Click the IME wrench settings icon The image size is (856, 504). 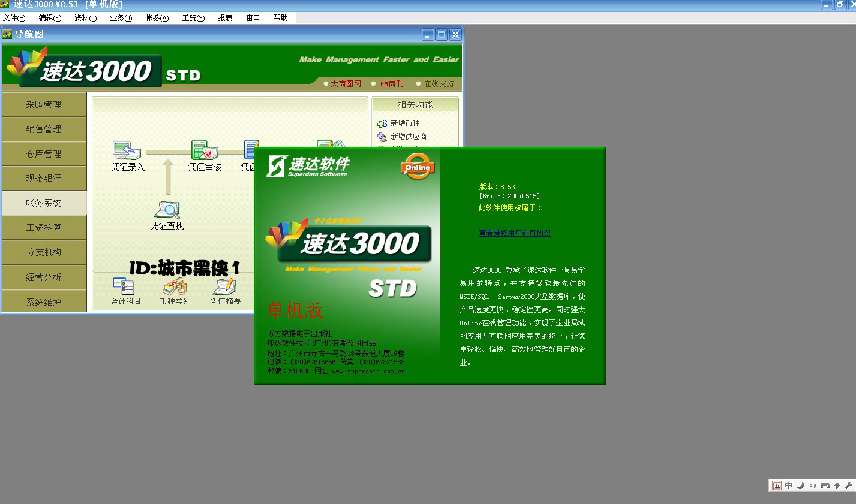[x=849, y=485]
